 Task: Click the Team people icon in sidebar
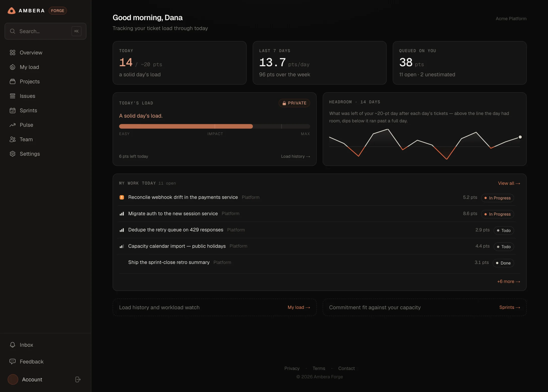[13, 139]
